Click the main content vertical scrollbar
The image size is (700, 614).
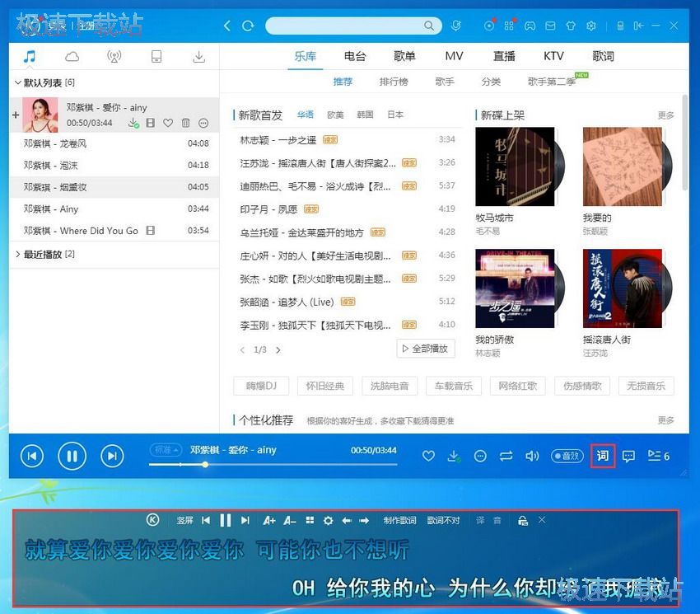[x=685, y=142]
